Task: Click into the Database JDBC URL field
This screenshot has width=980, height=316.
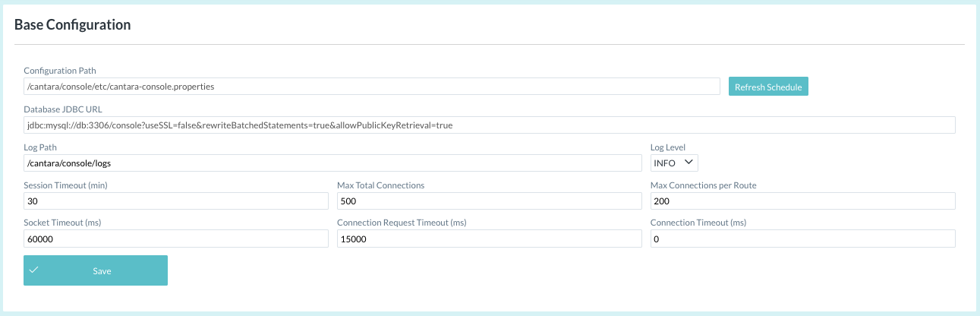Action: (x=489, y=125)
